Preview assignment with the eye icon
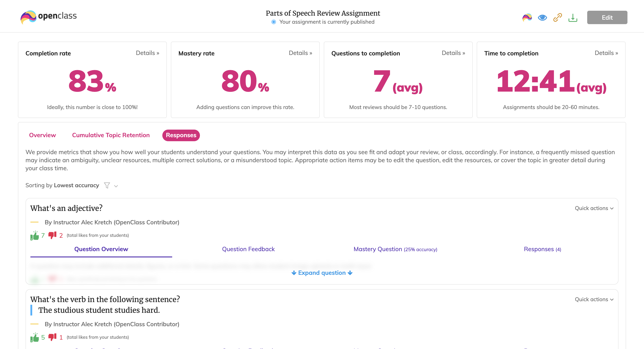 tap(542, 17)
